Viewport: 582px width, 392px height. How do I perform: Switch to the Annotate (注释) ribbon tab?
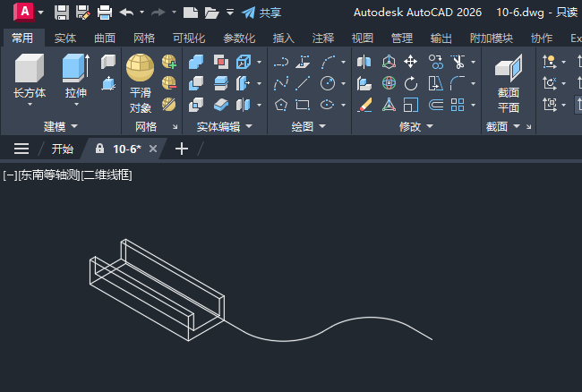click(x=323, y=38)
